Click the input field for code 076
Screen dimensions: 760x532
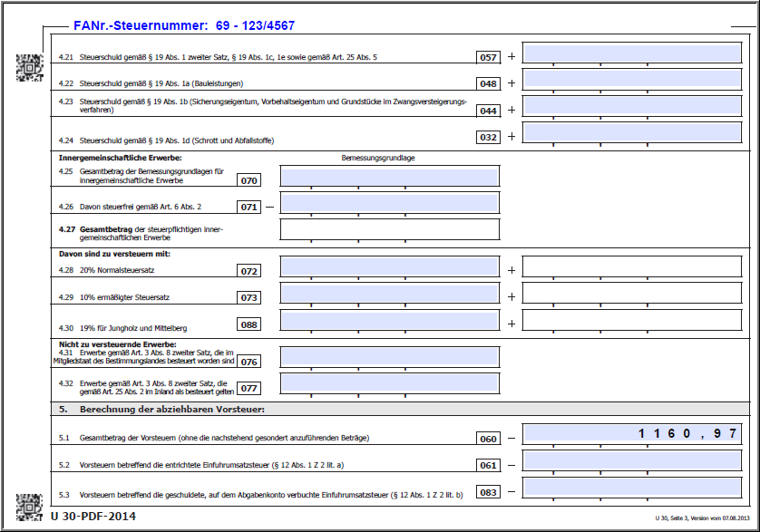[390, 357]
